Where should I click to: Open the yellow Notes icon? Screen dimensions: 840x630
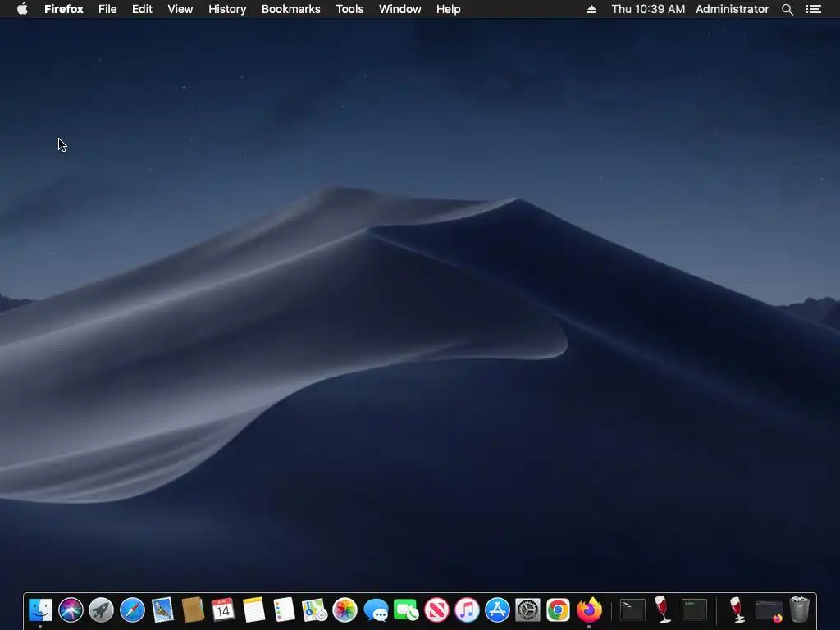pos(253,609)
